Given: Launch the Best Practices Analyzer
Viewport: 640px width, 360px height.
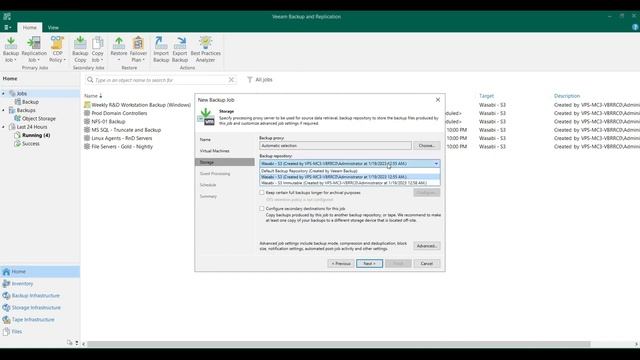Looking at the screenshot, I should [x=205, y=49].
